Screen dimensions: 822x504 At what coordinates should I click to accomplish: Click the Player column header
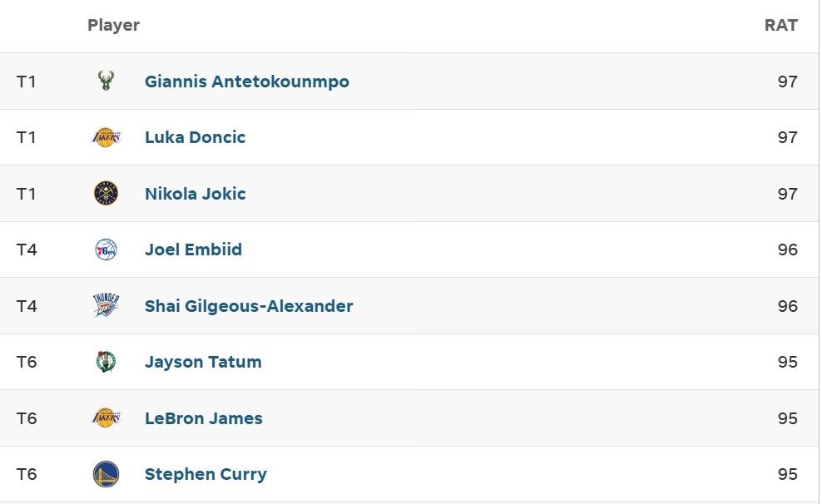coord(113,25)
